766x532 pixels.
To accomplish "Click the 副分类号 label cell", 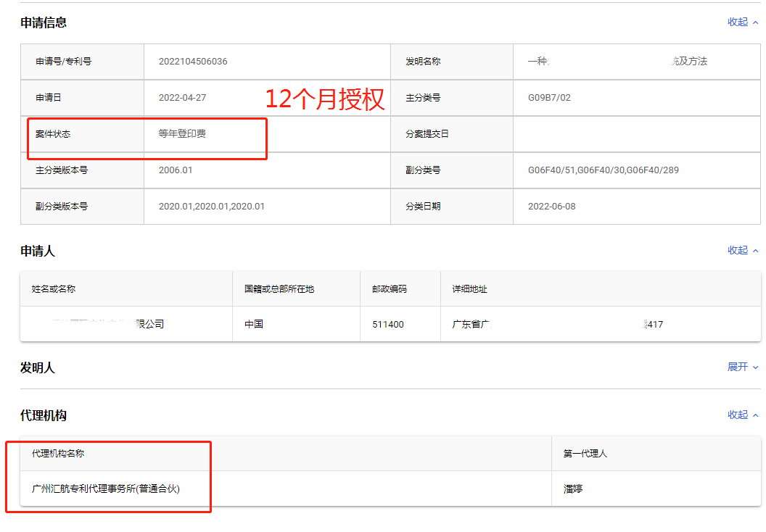I will [x=452, y=170].
